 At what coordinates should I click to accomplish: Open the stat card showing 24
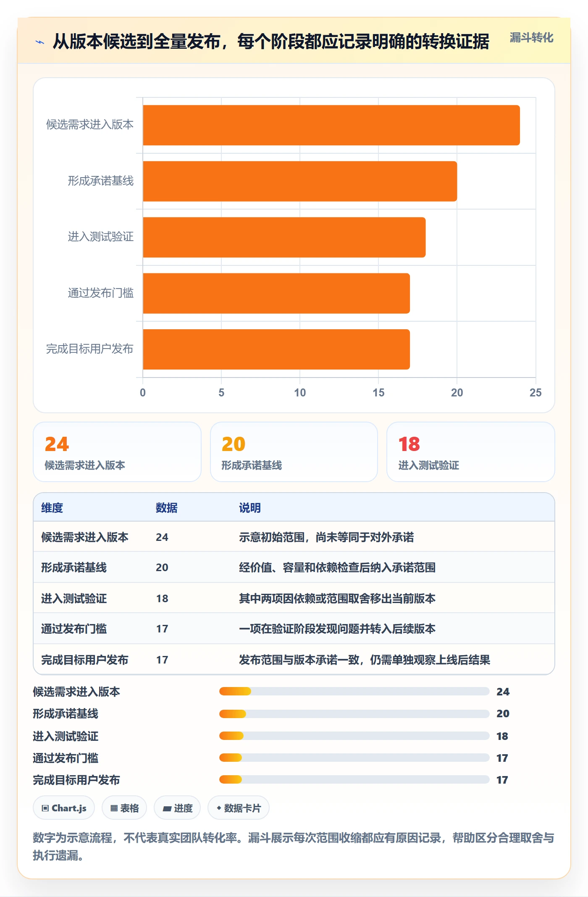click(117, 452)
